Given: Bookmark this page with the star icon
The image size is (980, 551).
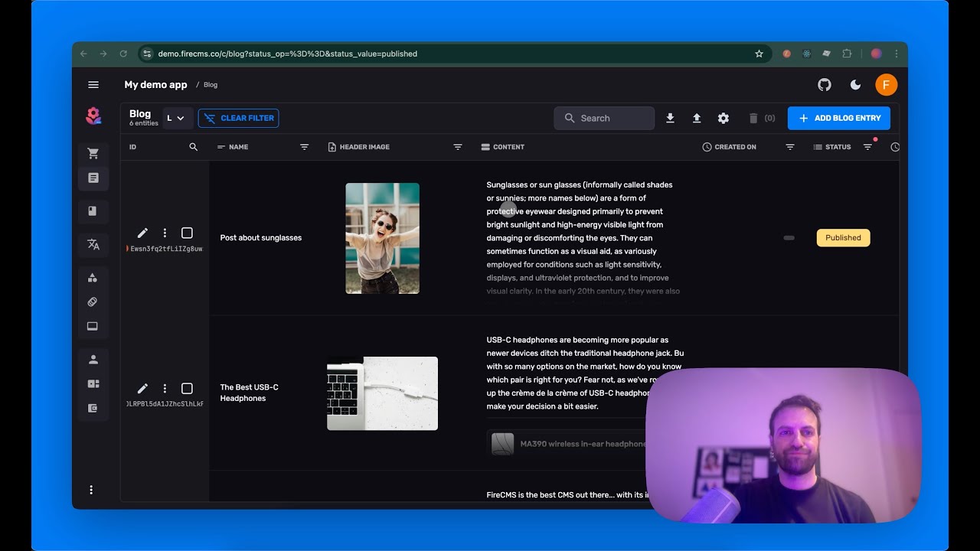Looking at the screenshot, I should coord(759,54).
